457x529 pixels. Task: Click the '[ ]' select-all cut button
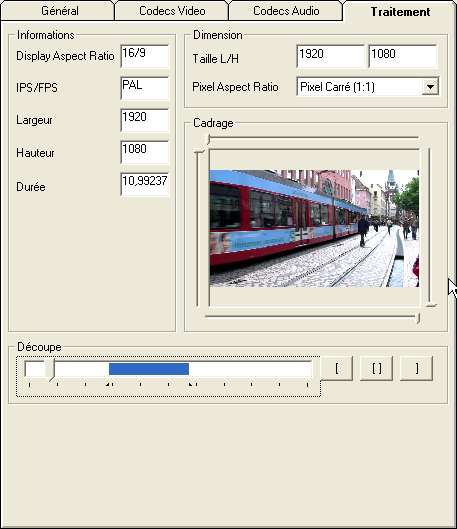point(377,368)
